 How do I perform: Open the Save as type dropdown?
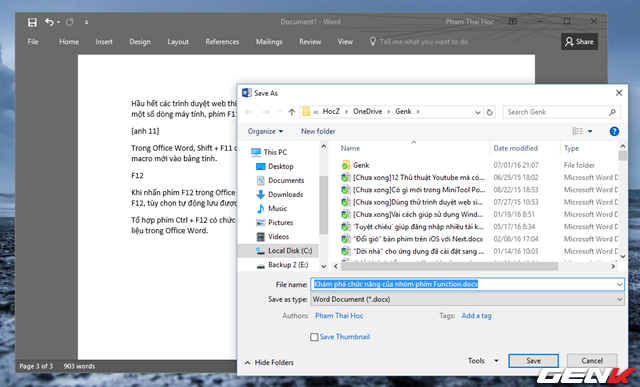[x=467, y=299]
